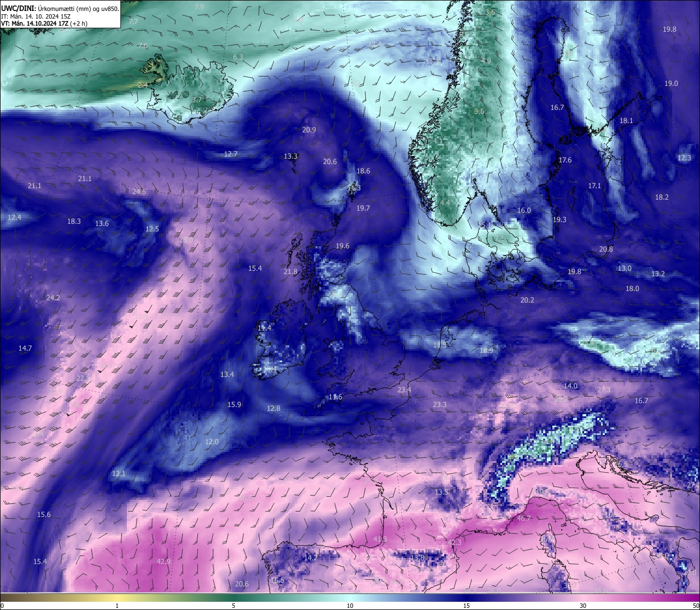Click the map value 4.9
This screenshot has height=610, width=700.
(486, 61)
